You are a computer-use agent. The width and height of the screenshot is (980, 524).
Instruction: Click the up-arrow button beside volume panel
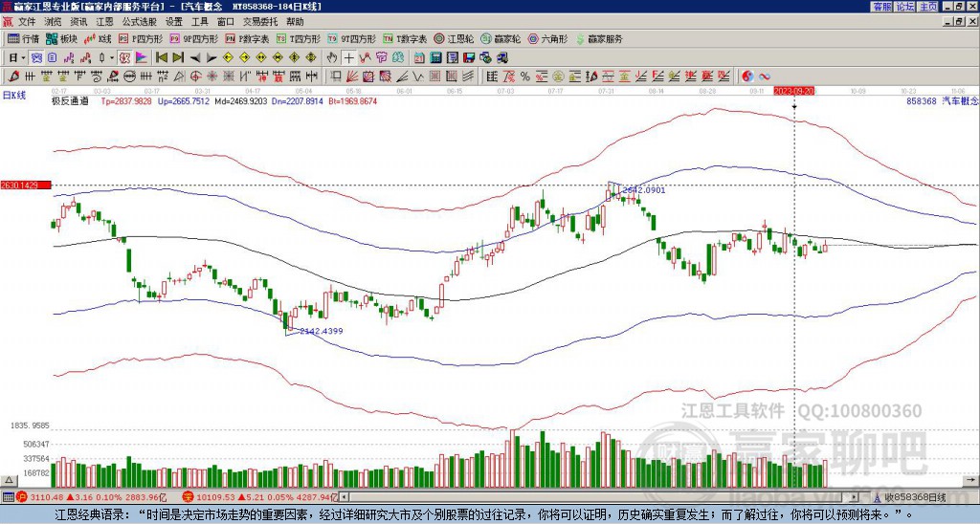tap(9, 481)
